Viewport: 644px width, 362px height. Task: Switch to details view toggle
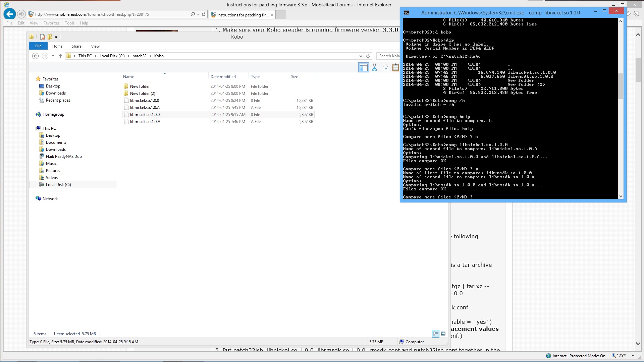pos(436,334)
